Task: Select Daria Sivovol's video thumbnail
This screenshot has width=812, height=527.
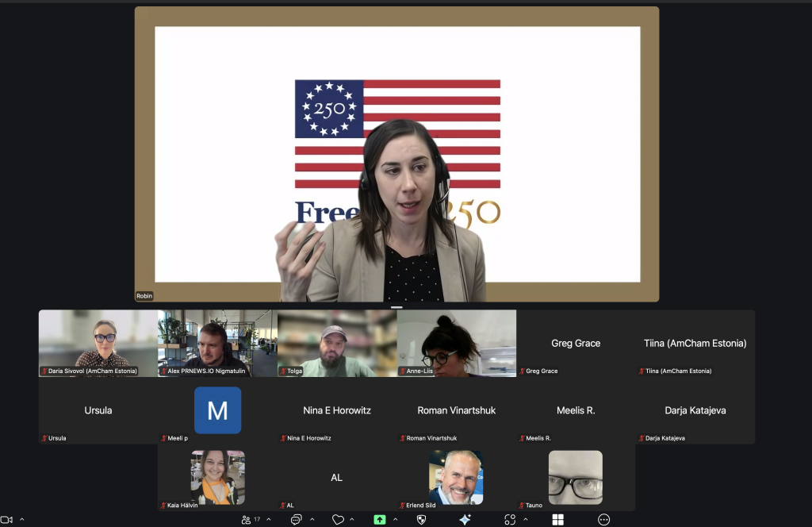Action: [98, 343]
